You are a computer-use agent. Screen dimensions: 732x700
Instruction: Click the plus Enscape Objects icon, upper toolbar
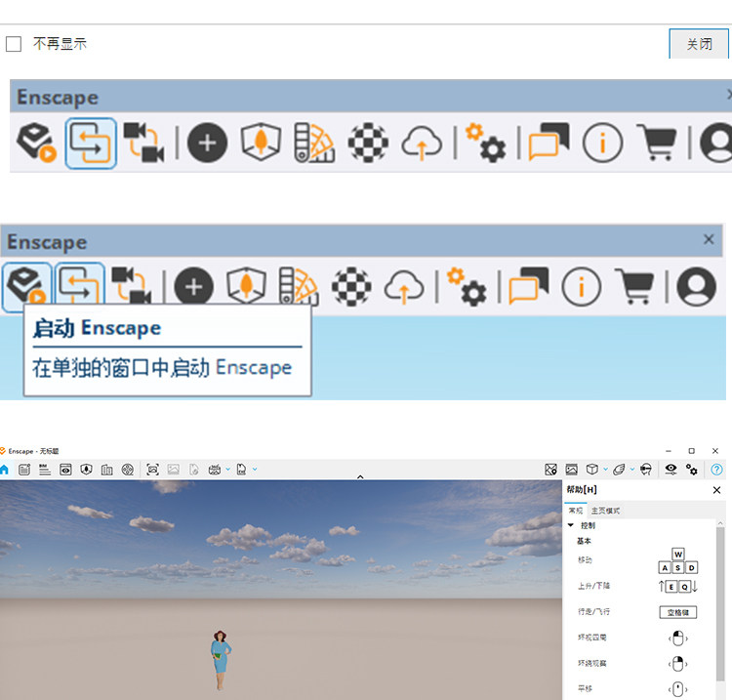click(207, 143)
